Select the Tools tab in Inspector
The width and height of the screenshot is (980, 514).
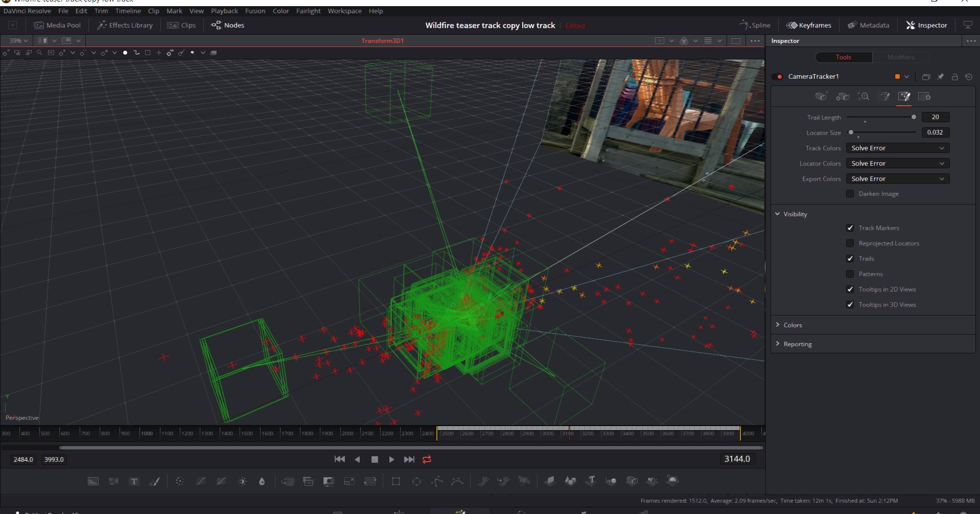(x=844, y=57)
